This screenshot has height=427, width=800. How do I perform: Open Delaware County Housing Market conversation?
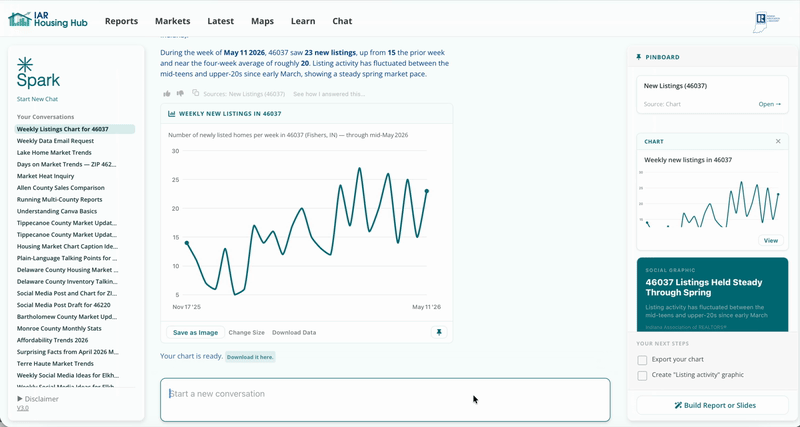pos(67,270)
